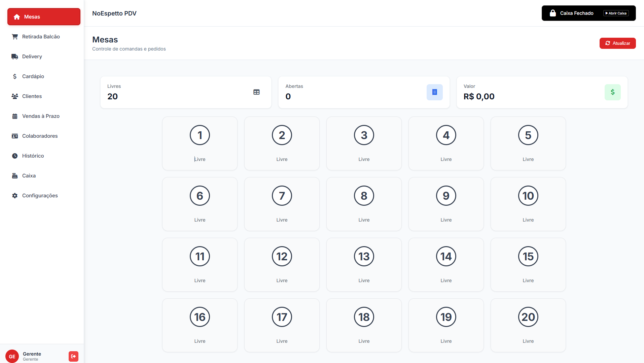Viewport: 644px width, 363px height.
Task: Click the truck icon for Delivery
Action: coord(15,57)
